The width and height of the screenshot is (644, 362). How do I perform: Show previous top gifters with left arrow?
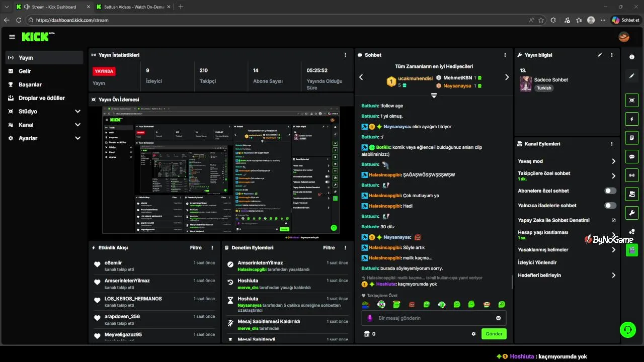click(x=361, y=77)
